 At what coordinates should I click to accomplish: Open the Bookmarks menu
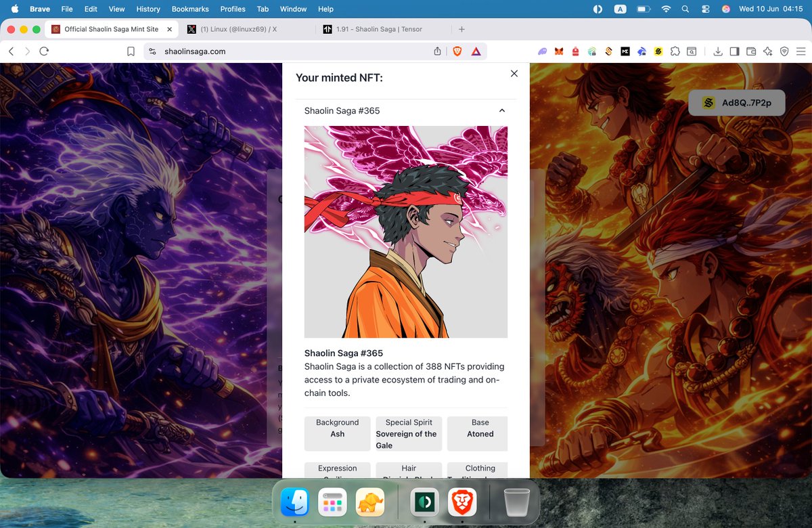click(191, 9)
